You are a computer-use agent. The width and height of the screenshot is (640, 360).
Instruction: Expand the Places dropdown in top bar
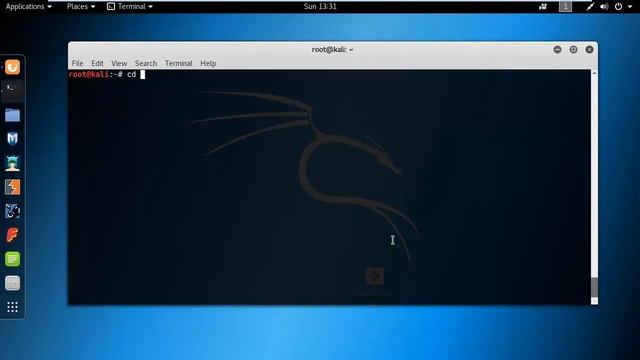coord(81,7)
